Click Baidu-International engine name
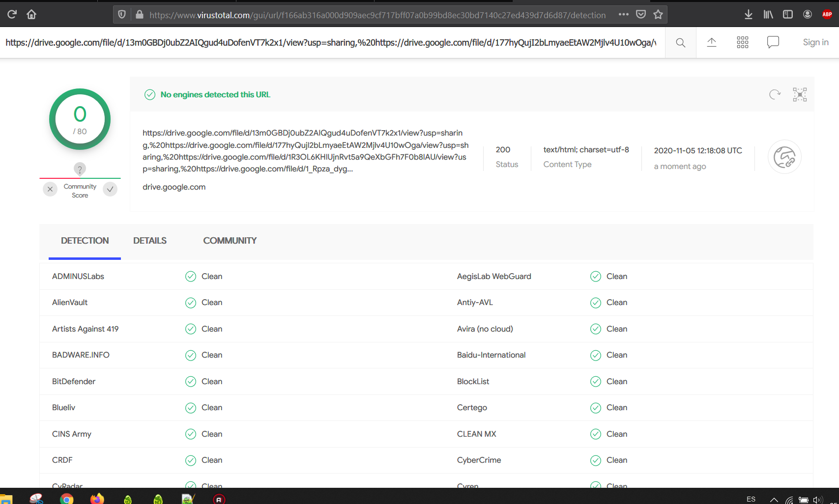Screen dimensions: 839x504 pos(492,355)
